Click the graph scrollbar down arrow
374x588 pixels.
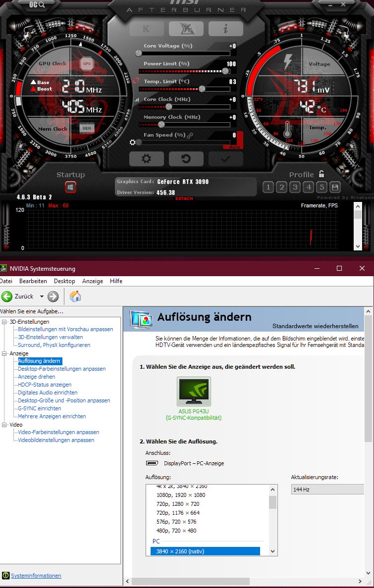[358, 246]
